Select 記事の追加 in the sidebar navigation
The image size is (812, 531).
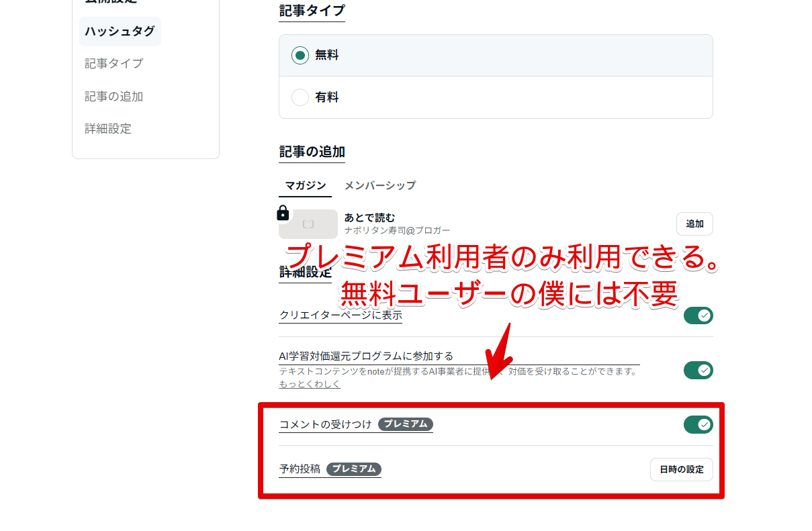tap(114, 96)
